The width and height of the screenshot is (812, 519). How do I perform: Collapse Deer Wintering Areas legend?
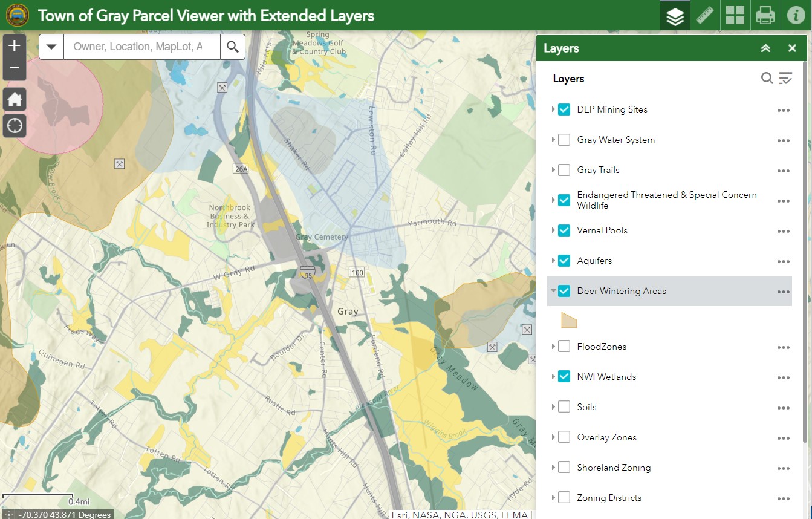tap(553, 291)
